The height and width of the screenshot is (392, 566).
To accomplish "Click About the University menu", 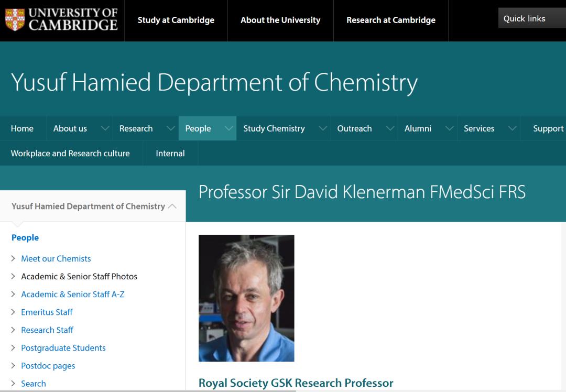I will (280, 20).
